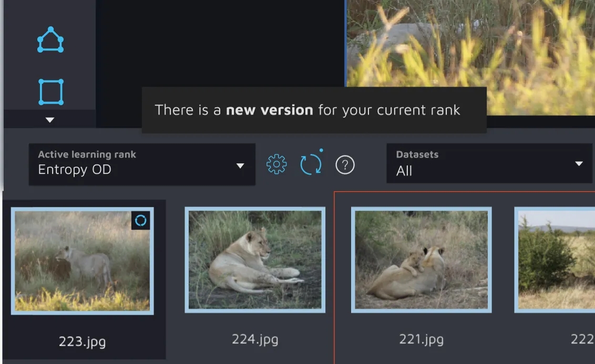Click the 224.jpg file name label
The image size is (595, 364).
pos(255,339)
